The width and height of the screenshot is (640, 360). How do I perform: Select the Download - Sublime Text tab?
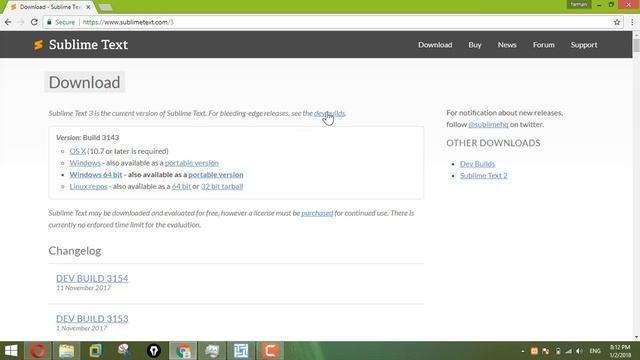pos(51,7)
